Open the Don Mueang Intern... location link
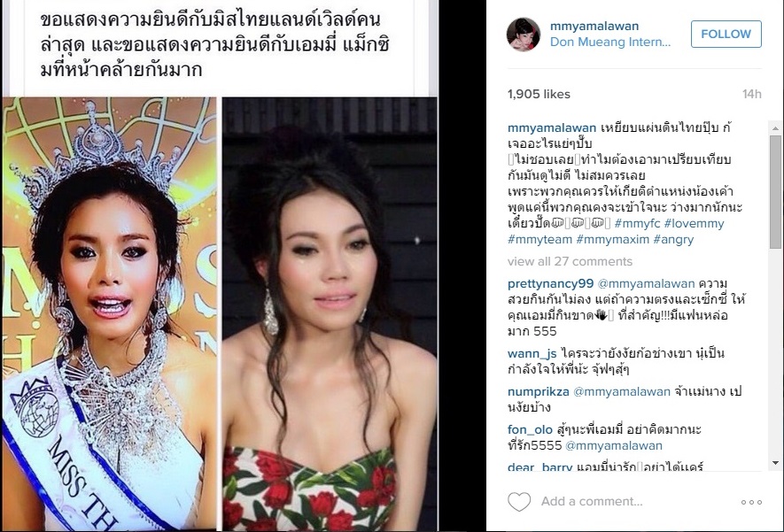 click(610, 42)
